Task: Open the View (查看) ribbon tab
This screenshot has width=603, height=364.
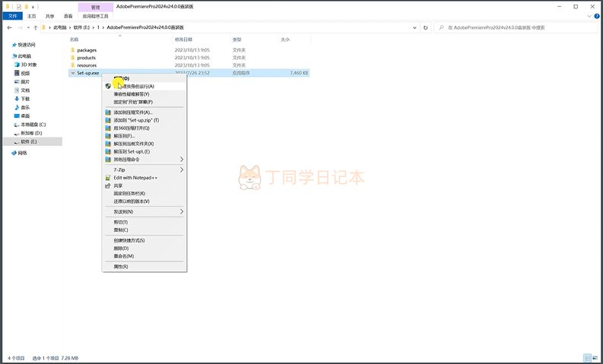Action: coord(68,16)
